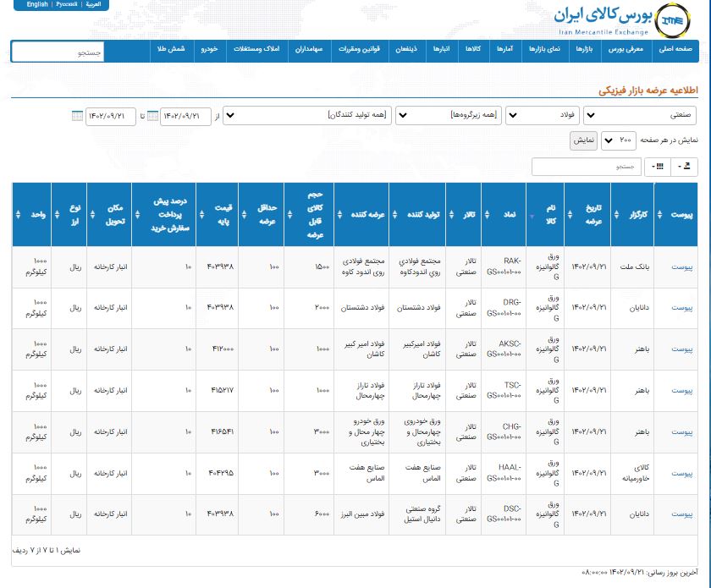Sort by درصد پیش پرداخت سفارش خرید column
This screenshot has height=588, width=711.
pos(163,214)
